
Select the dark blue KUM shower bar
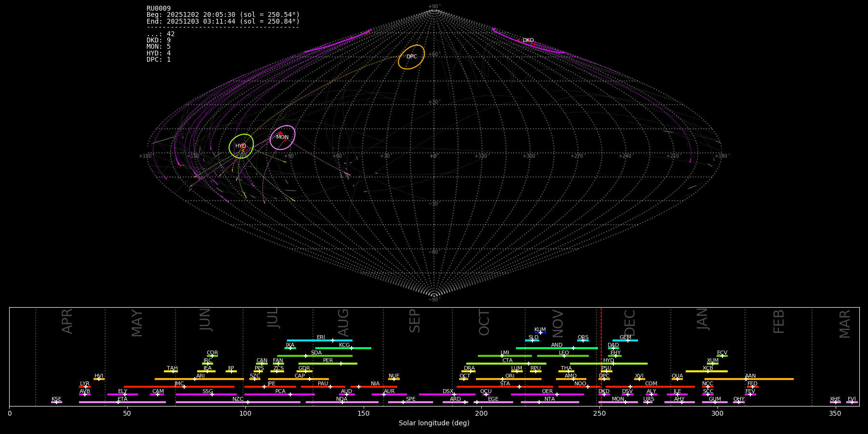[541, 333]
